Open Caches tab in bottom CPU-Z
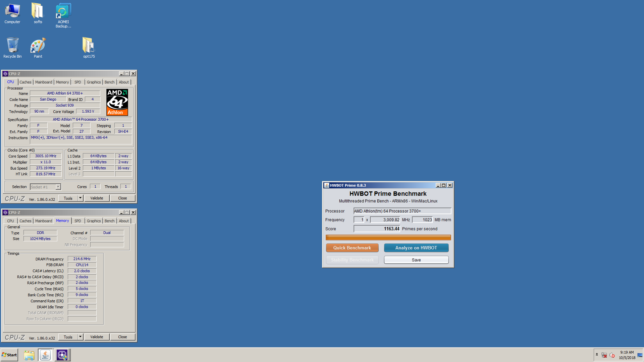Image resolution: width=644 pixels, height=362 pixels. click(25, 221)
